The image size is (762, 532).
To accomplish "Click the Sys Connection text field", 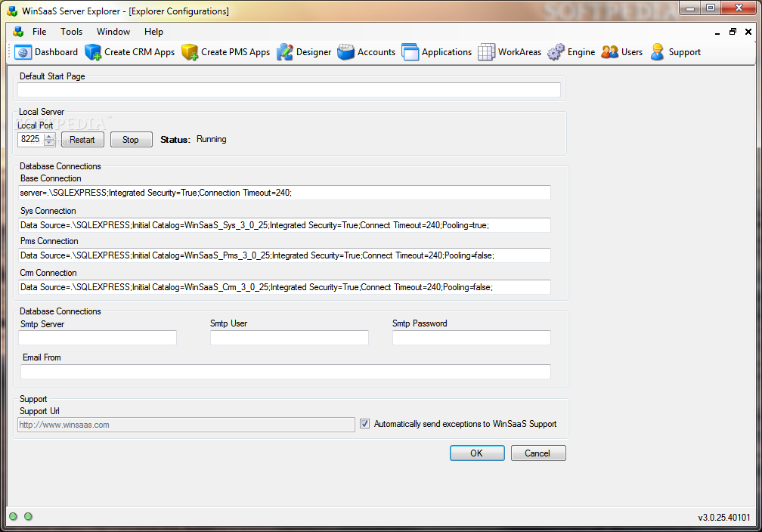I will (284, 225).
